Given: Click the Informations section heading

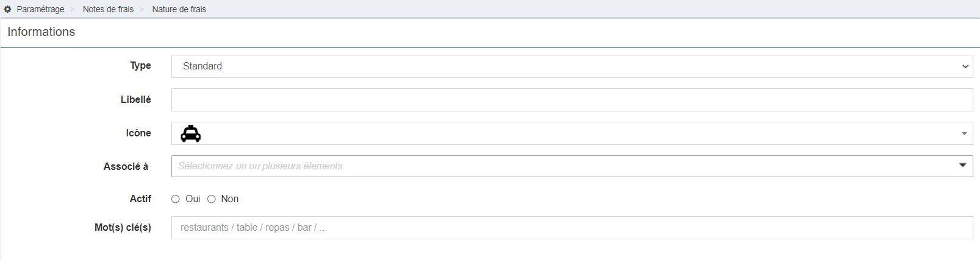Looking at the screenshot, I should 41,32.
